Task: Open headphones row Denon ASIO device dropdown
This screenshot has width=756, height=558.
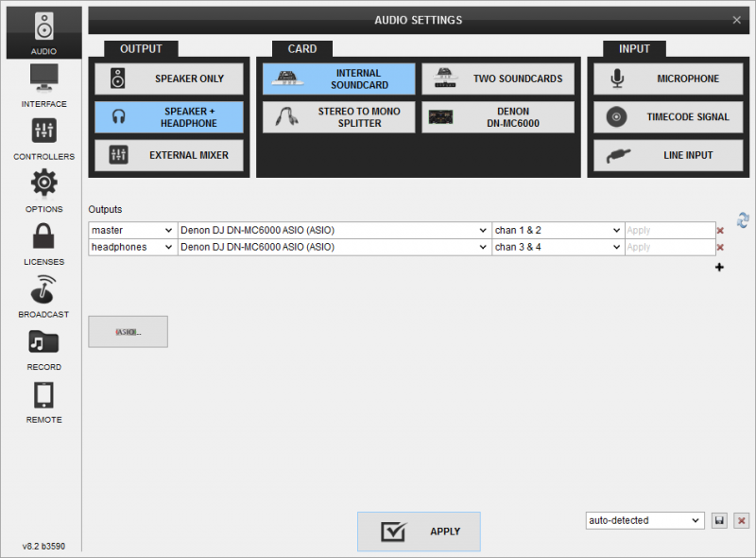Action: point(335,247)
